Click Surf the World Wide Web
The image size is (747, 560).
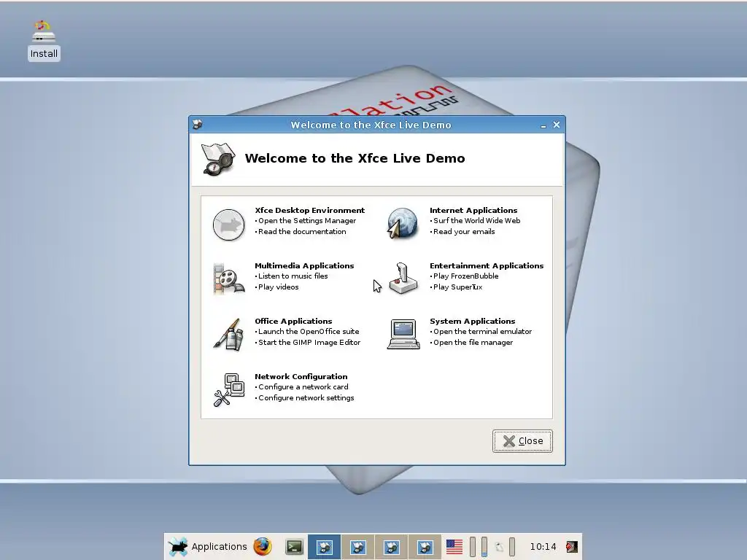click(476, 221)
